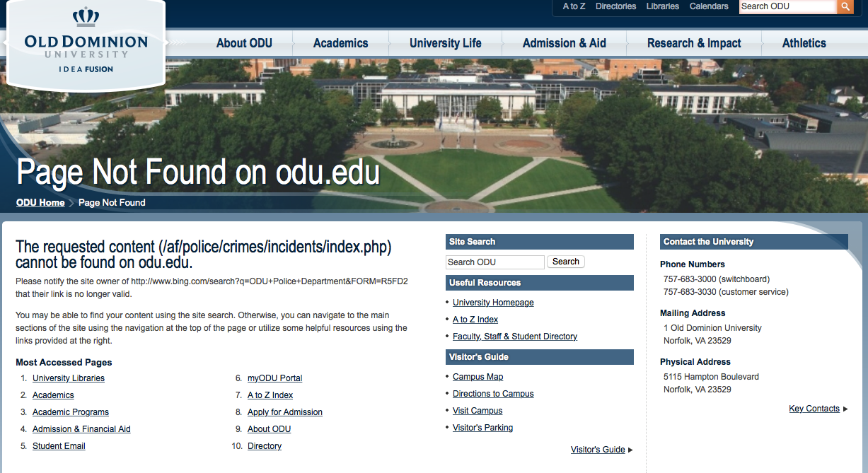Open Faculty, Staff & Student Directory link
This screenshot has width=868, height=473.
coord(515,337)
